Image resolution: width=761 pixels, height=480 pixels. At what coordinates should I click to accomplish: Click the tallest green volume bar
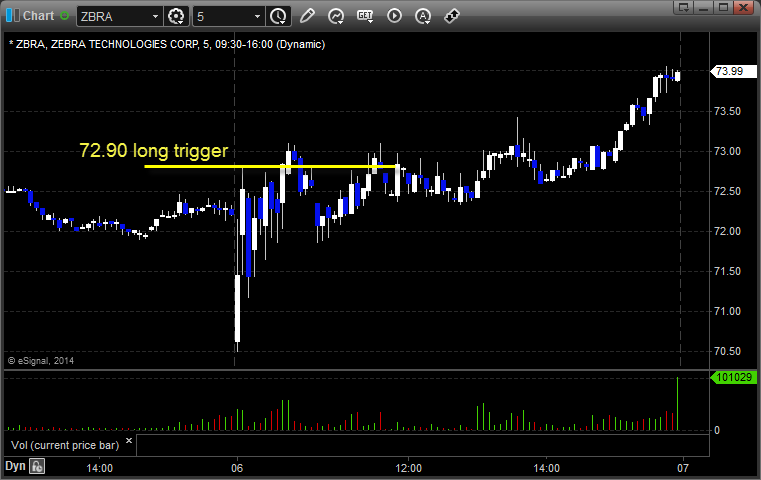[678, 404]
